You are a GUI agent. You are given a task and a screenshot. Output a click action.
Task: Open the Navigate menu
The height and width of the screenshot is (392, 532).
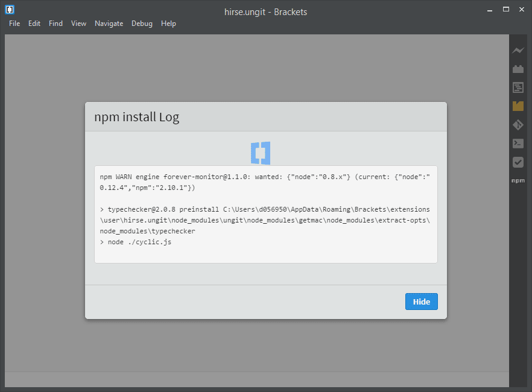coord(109,23)
